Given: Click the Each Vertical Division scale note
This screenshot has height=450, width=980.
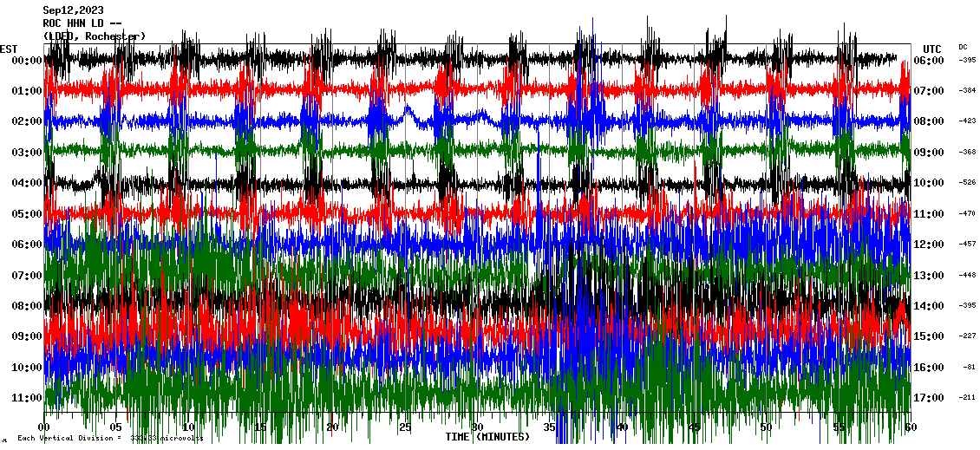Looking at the screenshot, I should tap(109, 438).
